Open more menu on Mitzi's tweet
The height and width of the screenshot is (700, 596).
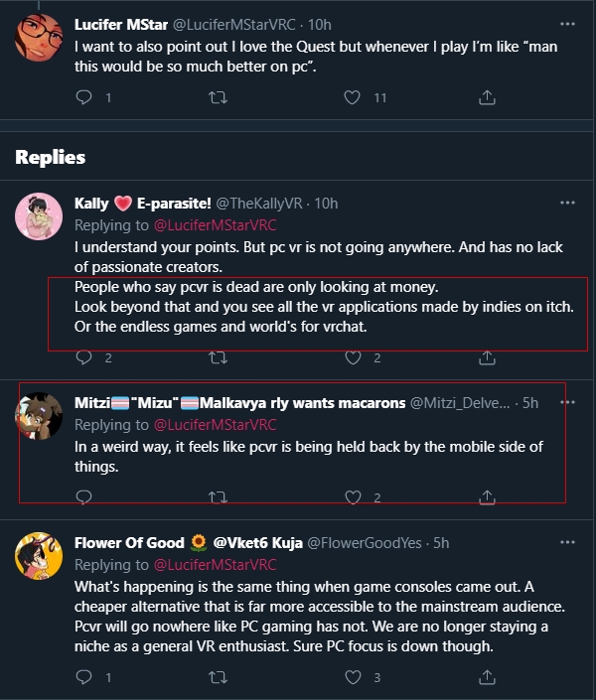tap(567, 403)
